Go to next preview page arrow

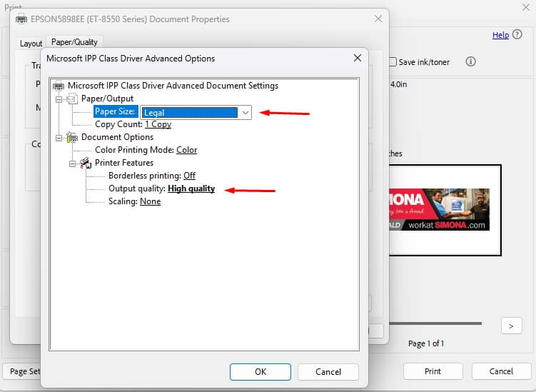512,326
